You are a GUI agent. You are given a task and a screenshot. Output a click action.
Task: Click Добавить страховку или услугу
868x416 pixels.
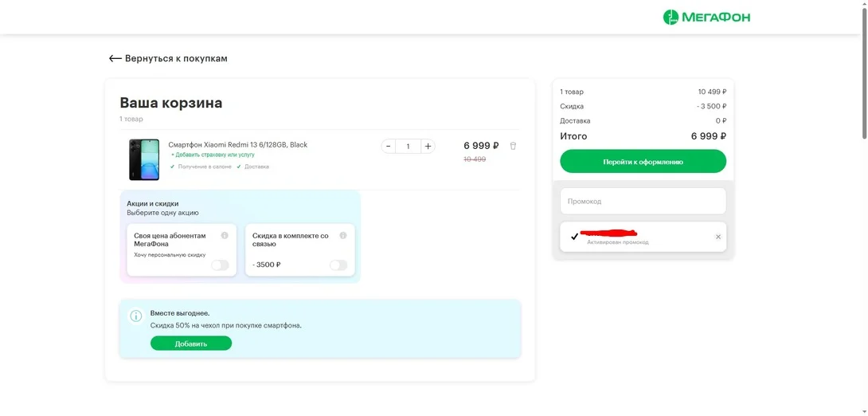click(213, 155)
